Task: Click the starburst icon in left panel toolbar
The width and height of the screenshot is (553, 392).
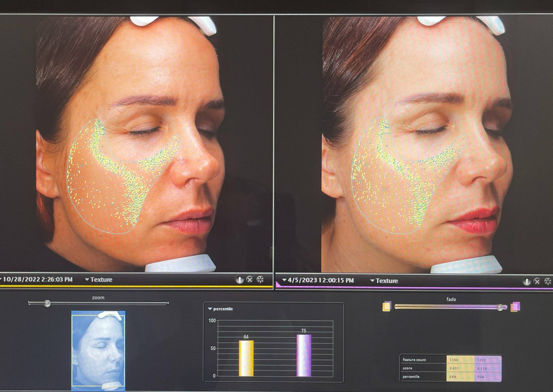Action: (x=260, y=280)
